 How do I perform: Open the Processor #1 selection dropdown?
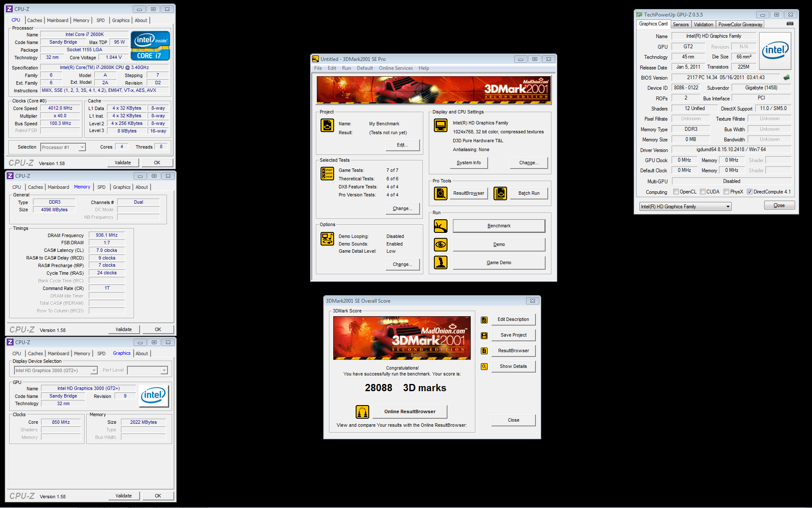[x=63, y=147]
